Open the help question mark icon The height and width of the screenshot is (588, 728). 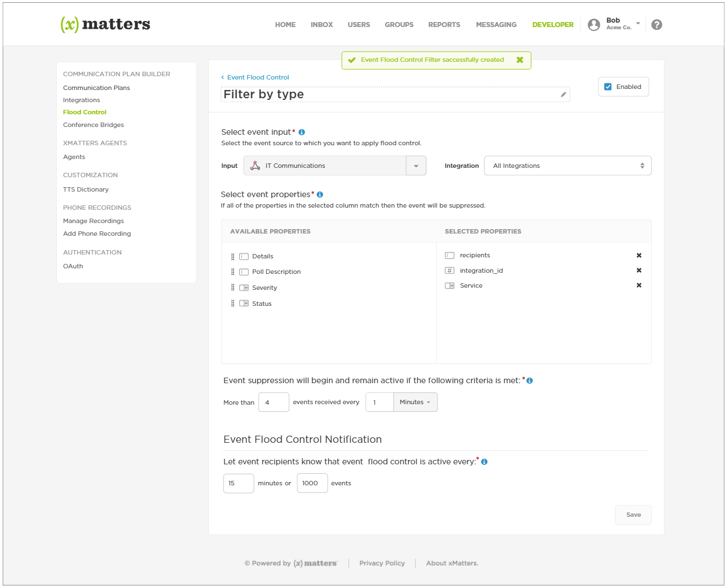(657, 25)
